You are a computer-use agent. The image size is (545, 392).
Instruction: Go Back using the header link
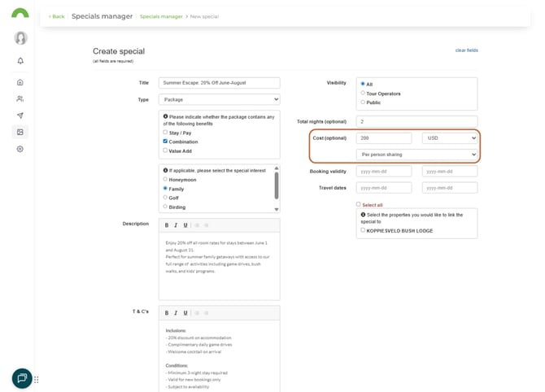click(x=56, y=16)
